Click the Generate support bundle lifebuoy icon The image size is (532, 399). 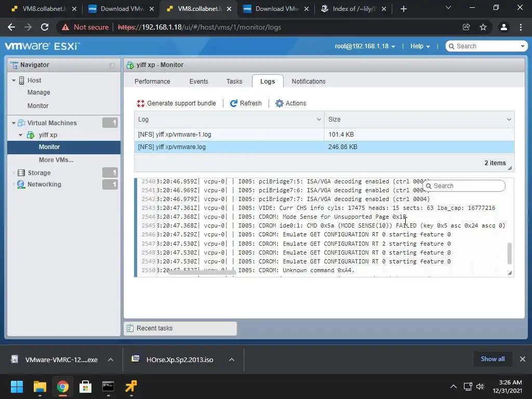click(141, 103)
